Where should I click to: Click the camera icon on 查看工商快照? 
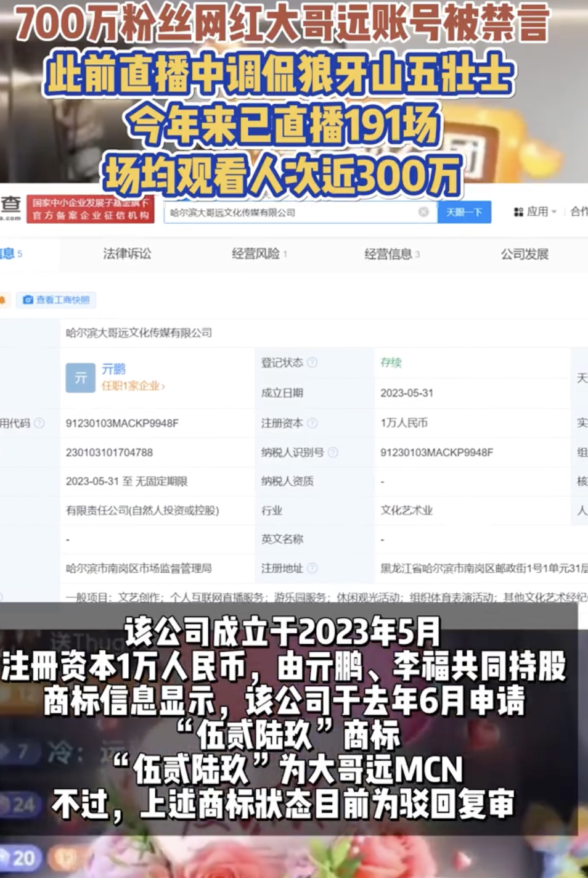[x=27, y=300]
